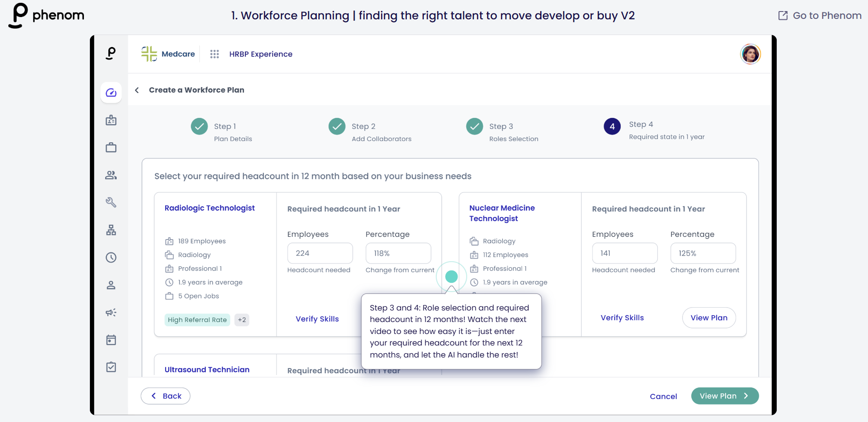Screen dimensions: 868x422
Task: Click the green View Plan button
Action: coord(725,396)
